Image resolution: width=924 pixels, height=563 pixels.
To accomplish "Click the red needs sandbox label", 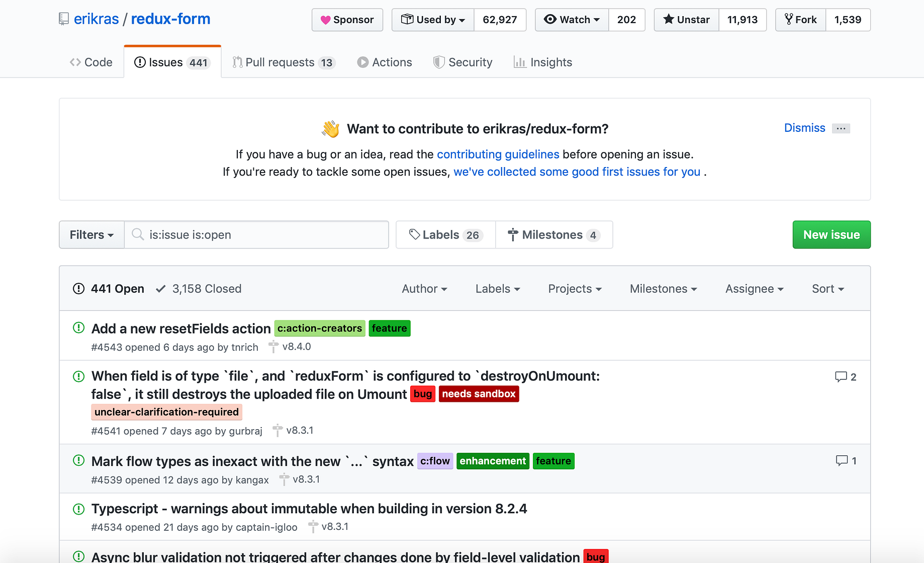I will [x=479, y=393].
